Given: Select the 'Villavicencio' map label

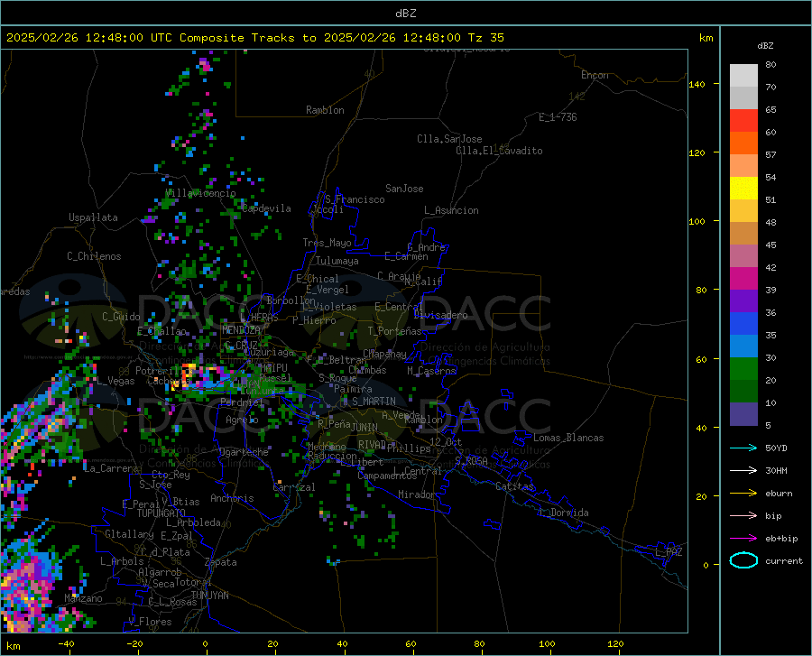Looking at the screenshot, I should [200, 193].
